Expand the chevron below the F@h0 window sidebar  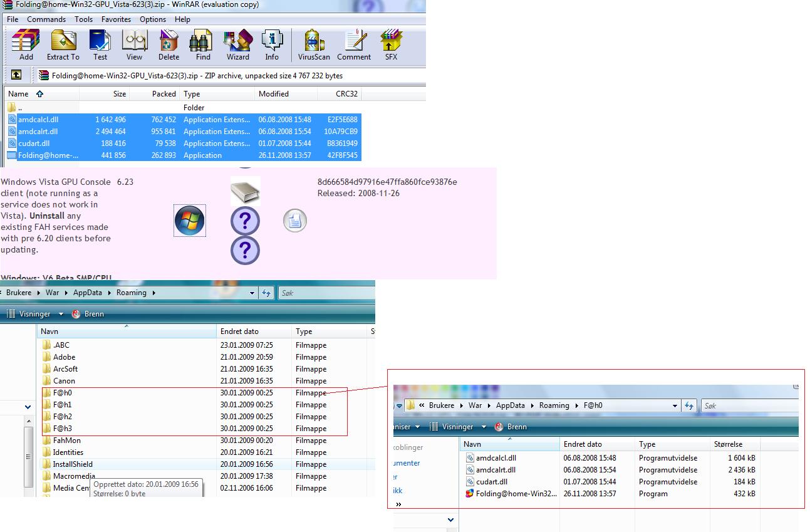click(x=450, y=519)
